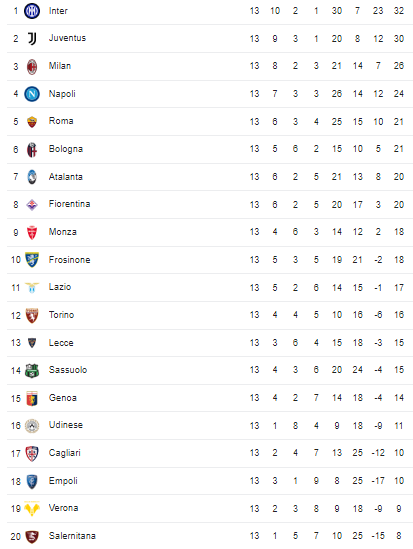Image resolution: width=413 pixels, height=549 pixels.
Task: Select the Milan team crest
Action: [x=32, y=67]
